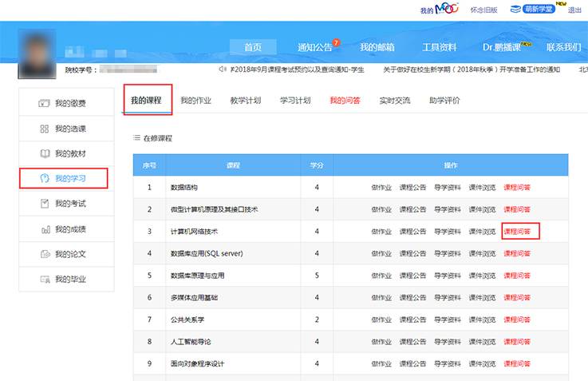Open 课程问答 for 多媒体应用基础
The width and height of the screenshot is (588, 381).
tap(517, 297)
